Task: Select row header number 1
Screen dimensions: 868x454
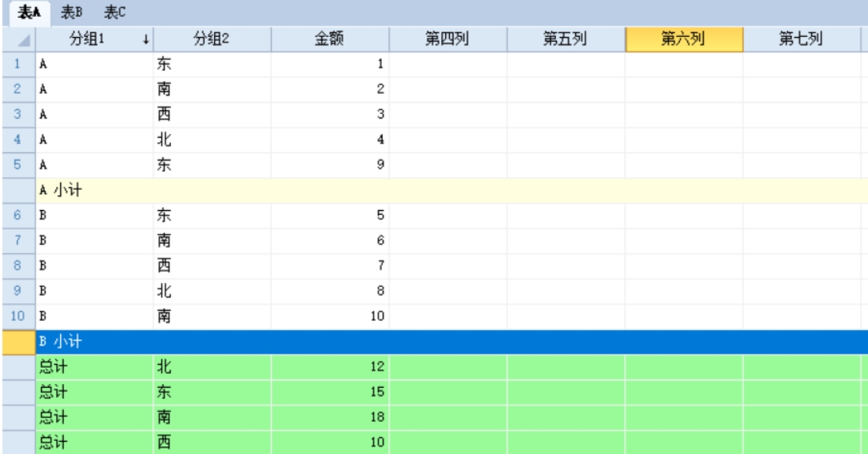Action: [x=18, y=64]
